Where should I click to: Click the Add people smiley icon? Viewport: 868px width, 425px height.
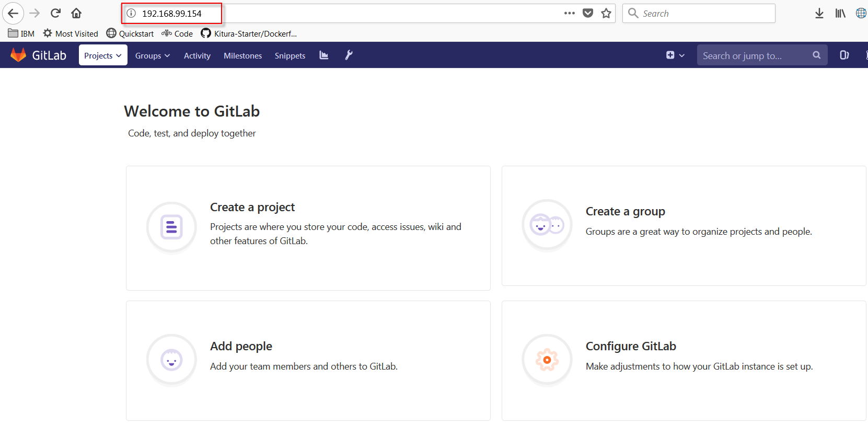(171, 360)
